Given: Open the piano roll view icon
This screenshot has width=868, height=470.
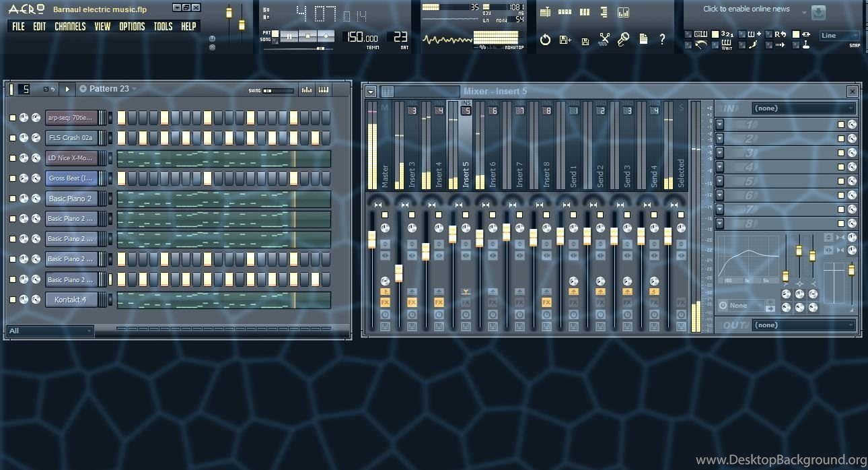Looking at the screenshot, I should [x=584, y=12].
